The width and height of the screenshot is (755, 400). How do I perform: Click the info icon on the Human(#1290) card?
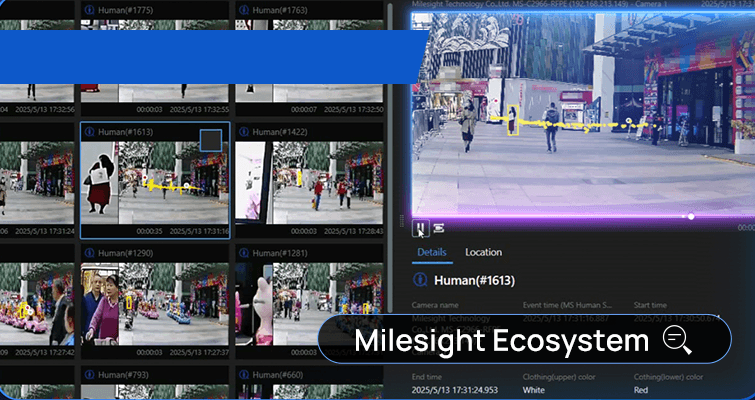(89, 253)
